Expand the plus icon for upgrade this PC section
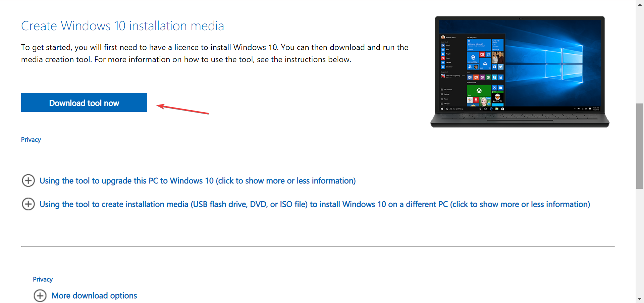Screen dimensions: 644x303 [28, 181]
